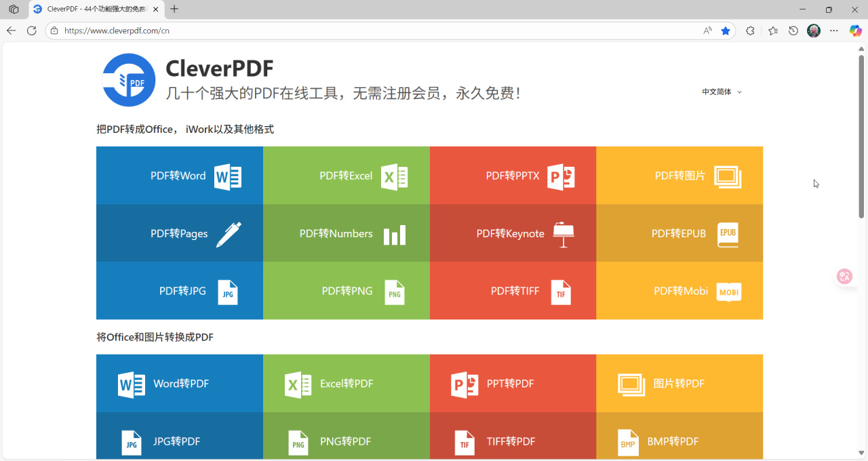Open the PPT转PDF link
Screen dimensions: 868x461
513,384
